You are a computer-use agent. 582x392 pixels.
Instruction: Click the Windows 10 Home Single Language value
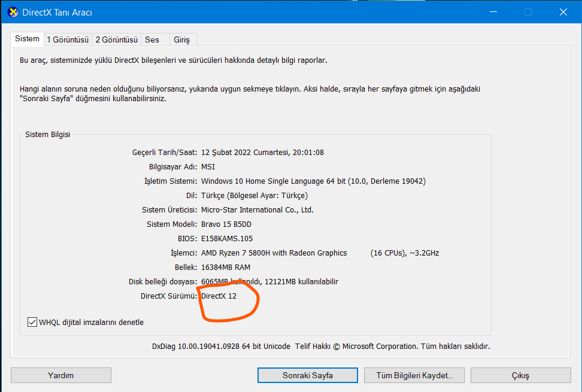coord(313,181)
